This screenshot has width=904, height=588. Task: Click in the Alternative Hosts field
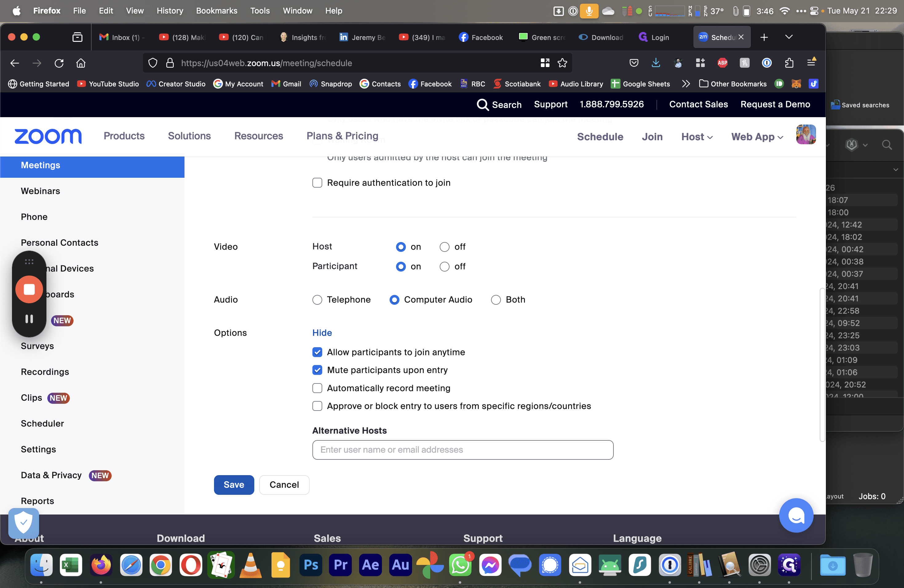click(x=463, y=450)
